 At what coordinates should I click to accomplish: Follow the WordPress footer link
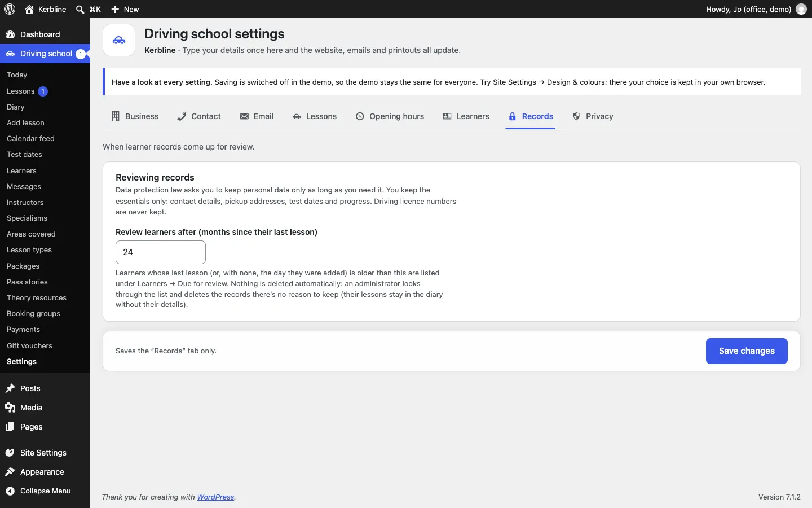215,497
